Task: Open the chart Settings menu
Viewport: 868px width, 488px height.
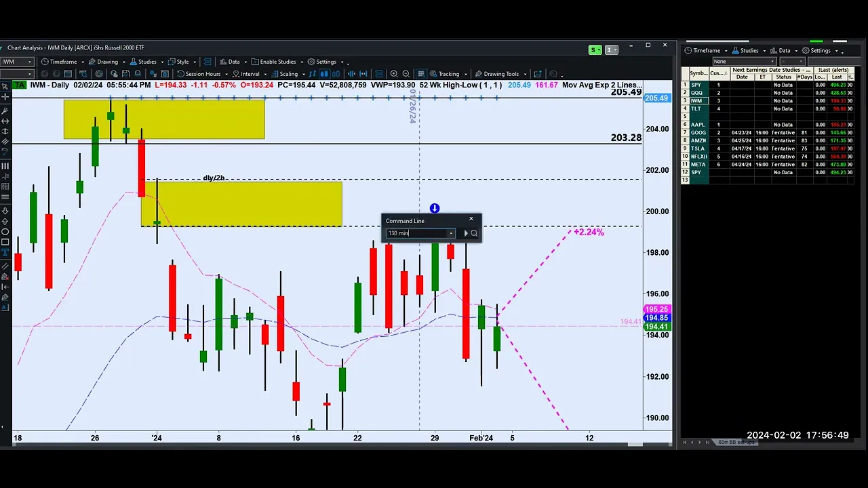Action: [x=326, y=62]
